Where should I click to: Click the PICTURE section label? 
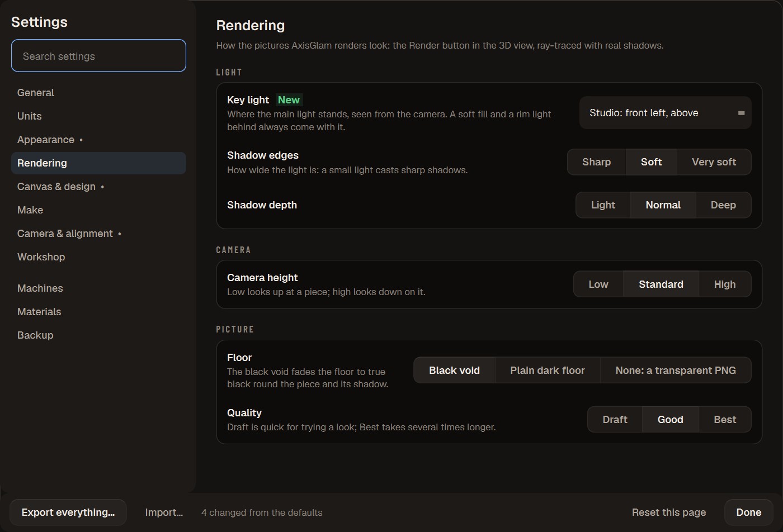click(x=235, y=329)
